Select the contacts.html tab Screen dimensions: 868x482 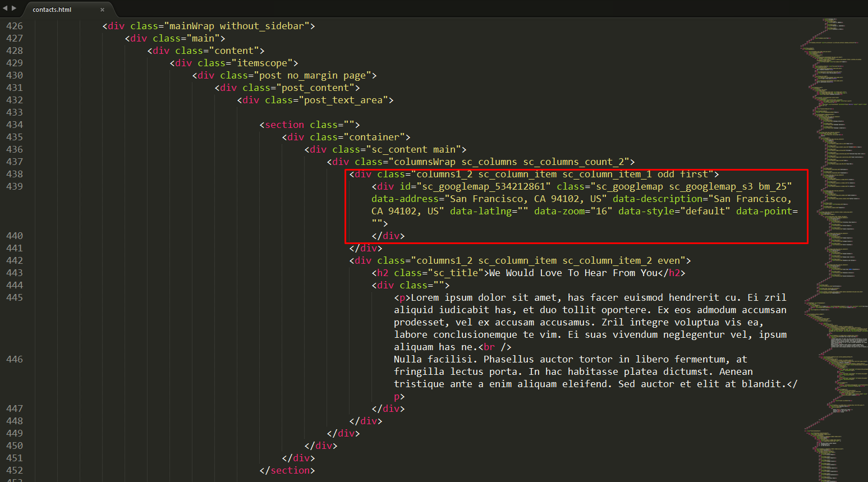click(52, 10)
